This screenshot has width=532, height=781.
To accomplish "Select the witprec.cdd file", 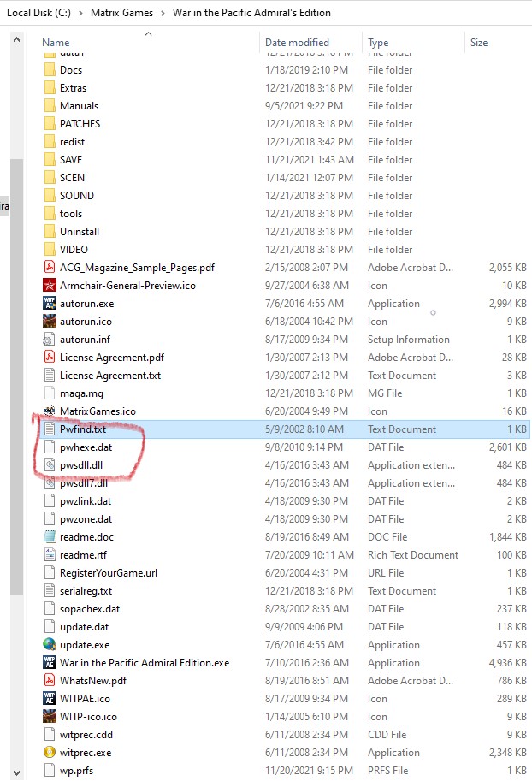I will pos(86,734).
